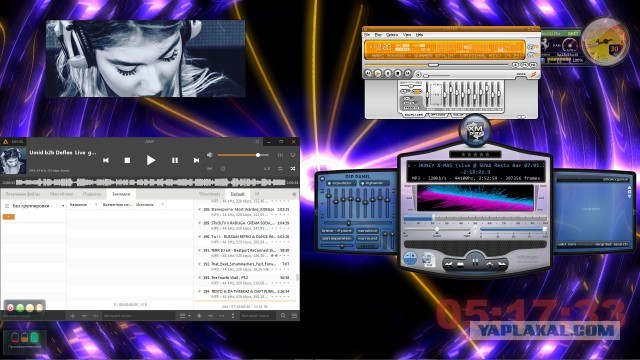Click Play button in orange player
The width and height of the screenshot is (640, 360).
tap(378, 73)
